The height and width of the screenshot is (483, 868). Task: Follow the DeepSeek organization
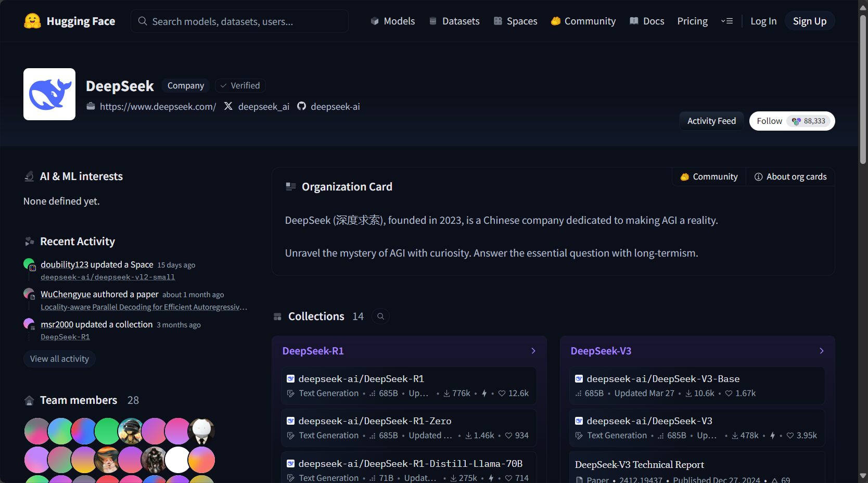pyautogui.click(x=792, y=121)
